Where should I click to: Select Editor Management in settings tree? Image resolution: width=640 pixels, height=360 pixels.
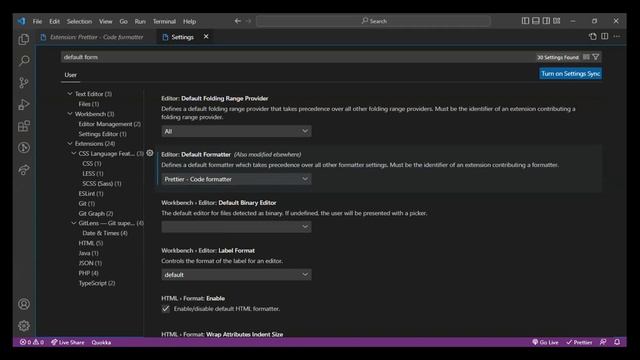109,124
